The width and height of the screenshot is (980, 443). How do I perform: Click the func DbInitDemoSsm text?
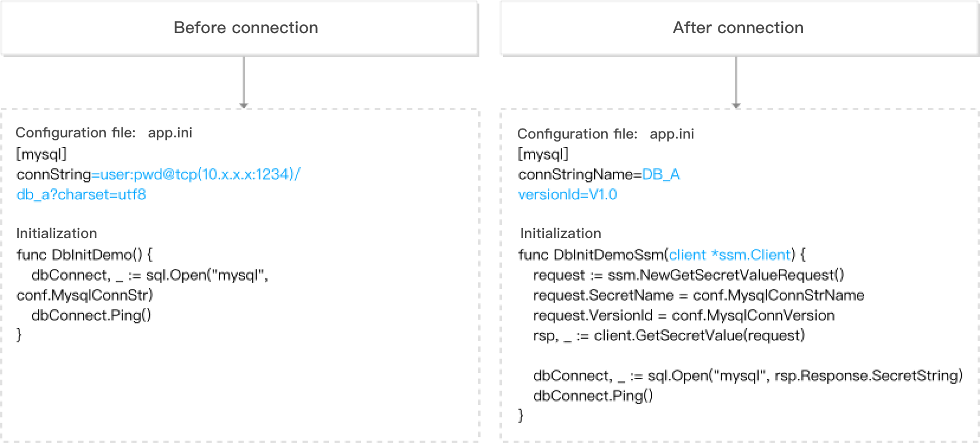(x=591, y=255)
